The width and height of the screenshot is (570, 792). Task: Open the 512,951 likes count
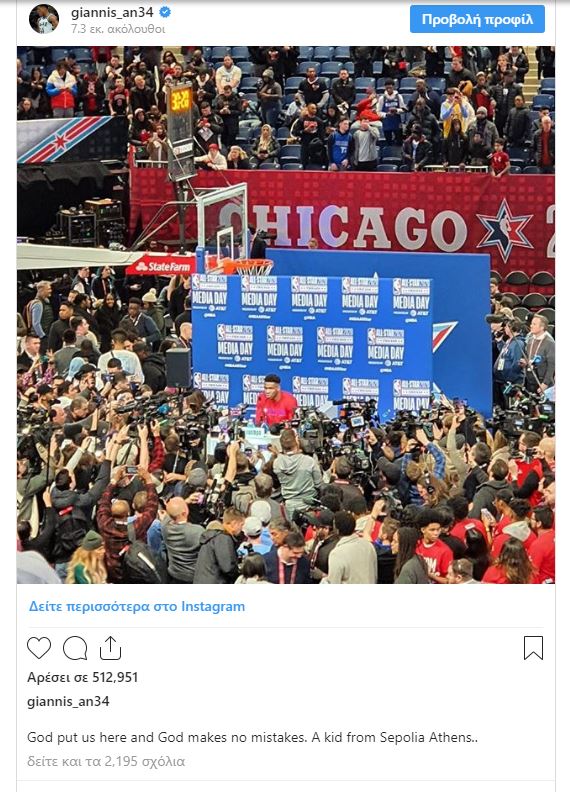click(82, 677)
